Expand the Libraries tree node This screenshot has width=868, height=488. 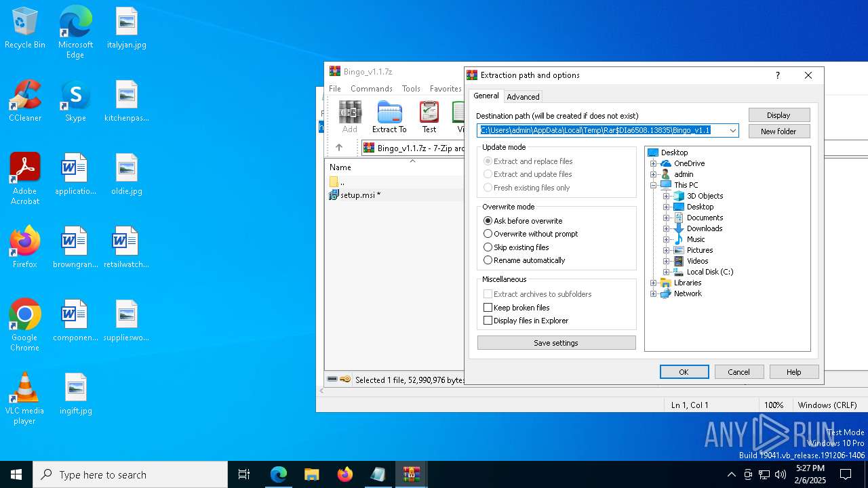click(x=653, y=283)
